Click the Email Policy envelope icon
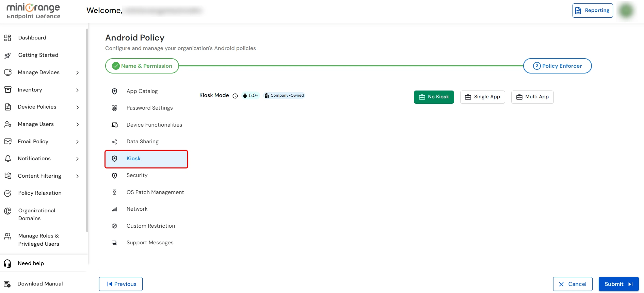 (8, 142)
